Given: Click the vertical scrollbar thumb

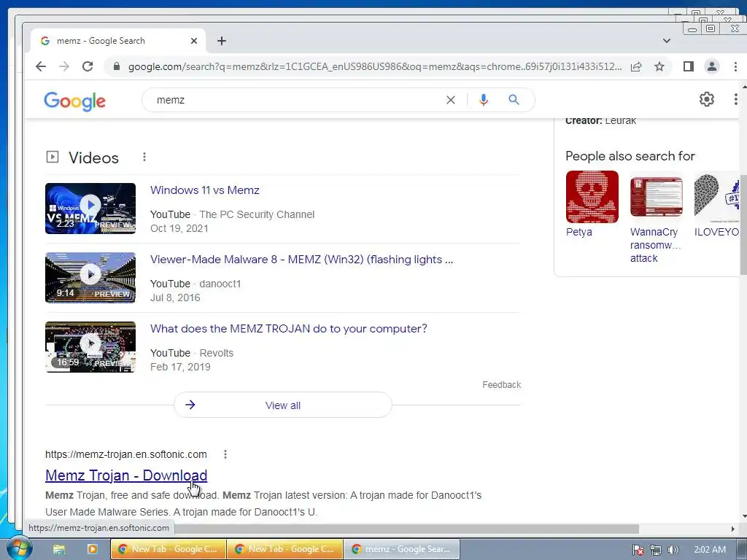Looking at the screenshot, I should coord(743,225).
